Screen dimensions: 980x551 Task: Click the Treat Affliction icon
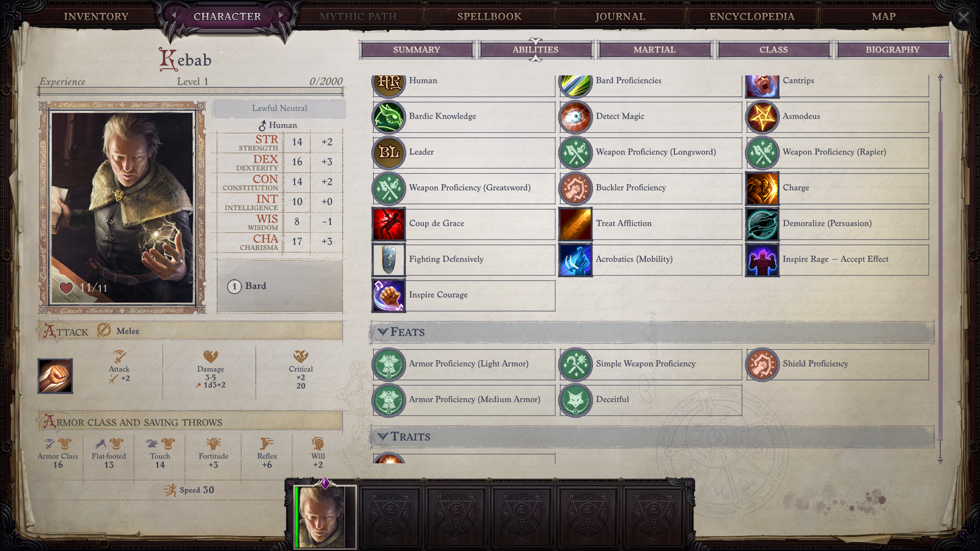tap(575, 224)
